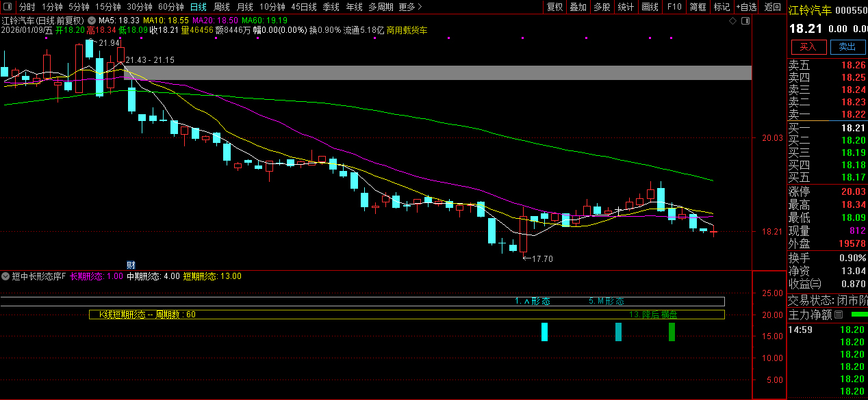Switch to 季线 quarterly chart

[331, 7]
